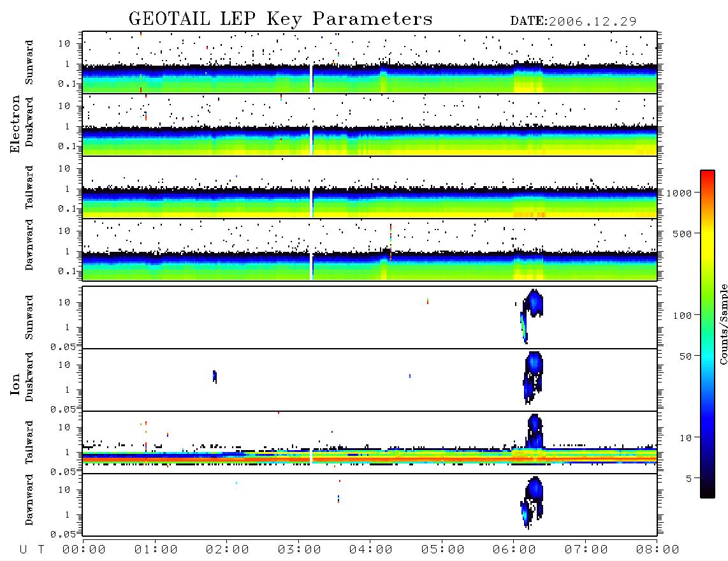This screenshot has width=728, height=561.
Task: Click the 100 colorbar tick value
Action: click(683, 316)
